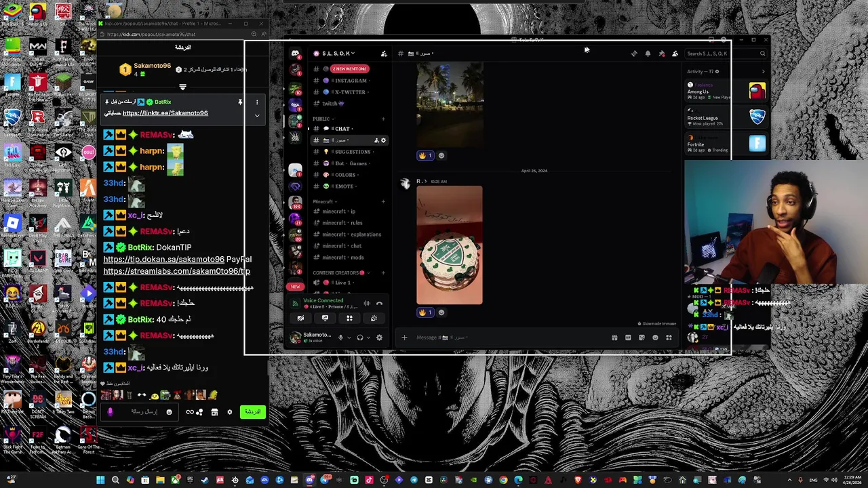Open soundboard button in voice panel
Viewport: 868px width, 488px height.
point(374,319)
